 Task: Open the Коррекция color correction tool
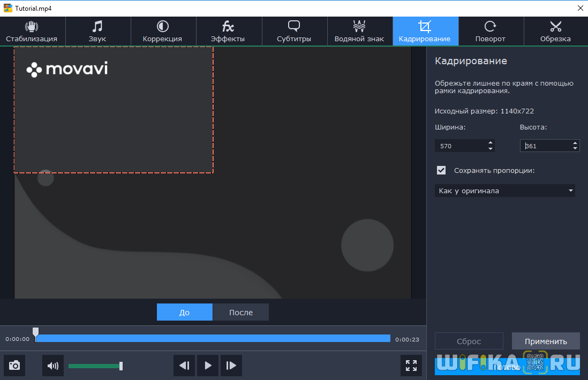coord(163,31)
